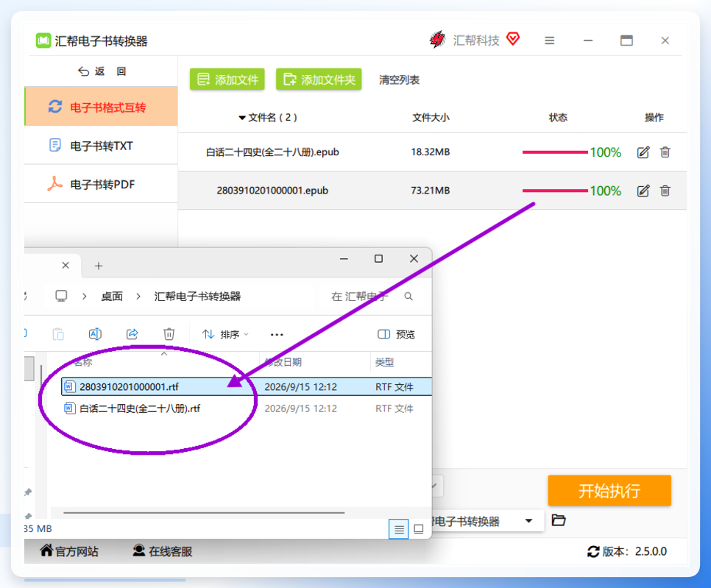The width and height of the screenshot is (711, 588).
Task: Edit the 白话二十四史 epub row
Action: pos(643,152)
